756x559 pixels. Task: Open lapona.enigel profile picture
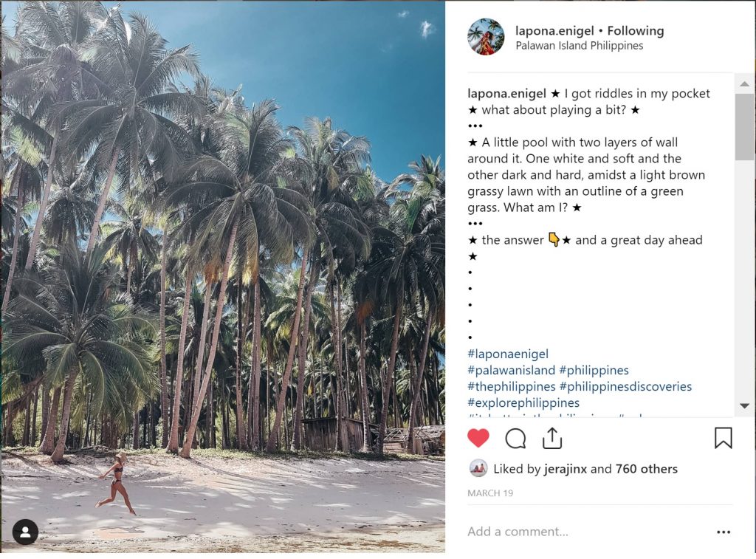(486, 37)
